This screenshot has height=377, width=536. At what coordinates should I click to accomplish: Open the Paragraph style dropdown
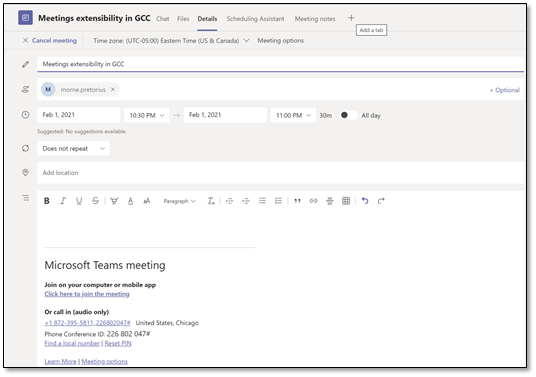(x=179, y=201)
